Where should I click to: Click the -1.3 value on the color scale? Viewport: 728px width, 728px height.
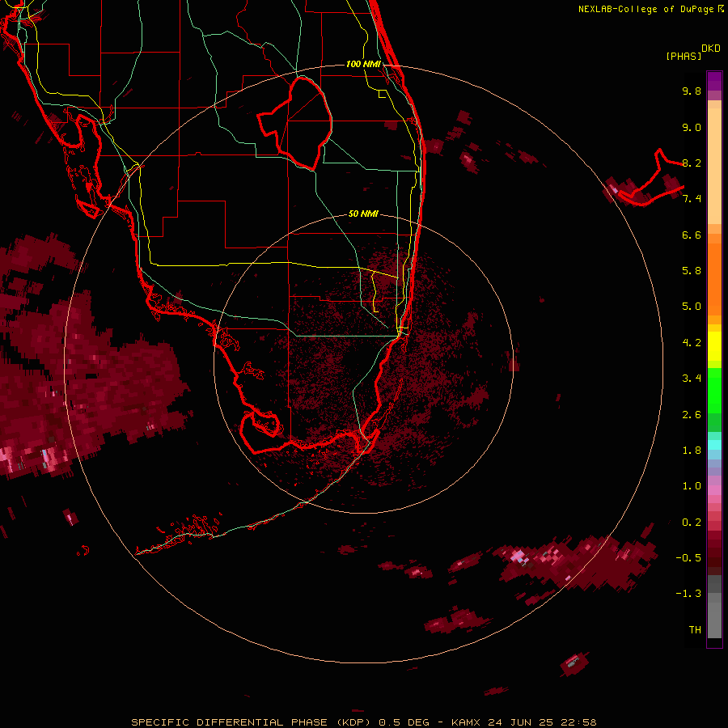pos(688,594)
